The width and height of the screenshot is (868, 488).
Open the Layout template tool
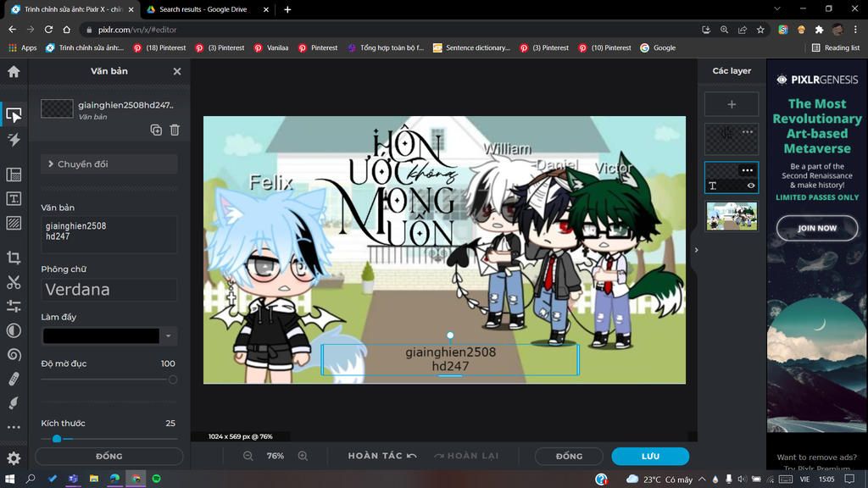coord(14,175)
